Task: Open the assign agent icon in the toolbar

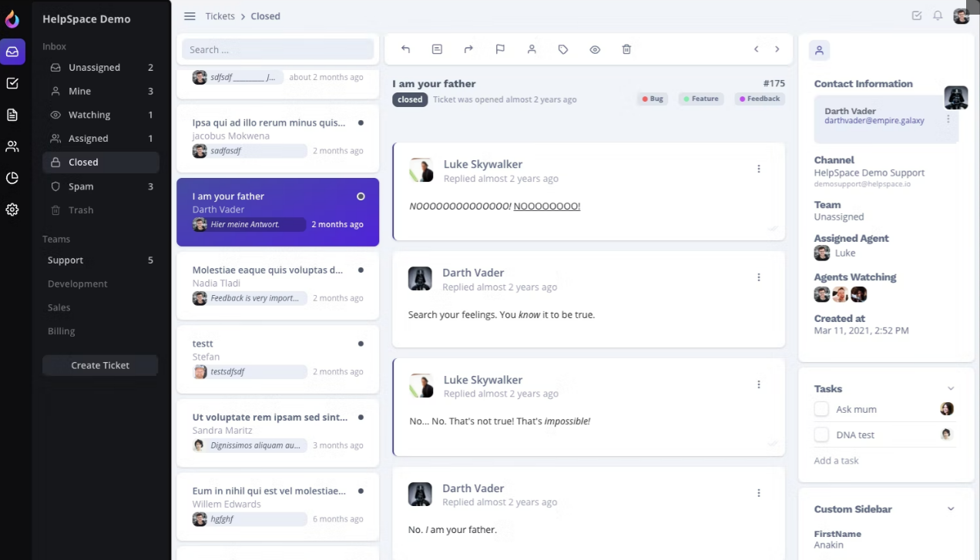Action: pos(532,49)
